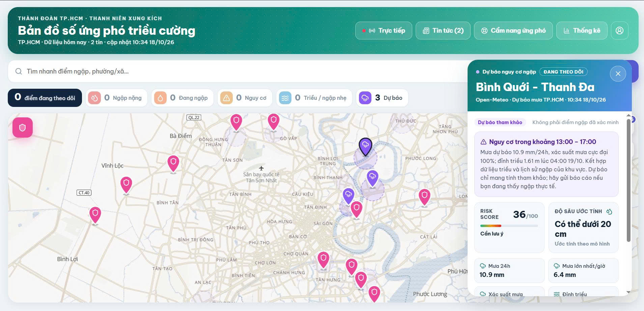Close the Bình Quới - Thanh Đa panel
This screenshot has width=644, height=311.
(618, 74)
